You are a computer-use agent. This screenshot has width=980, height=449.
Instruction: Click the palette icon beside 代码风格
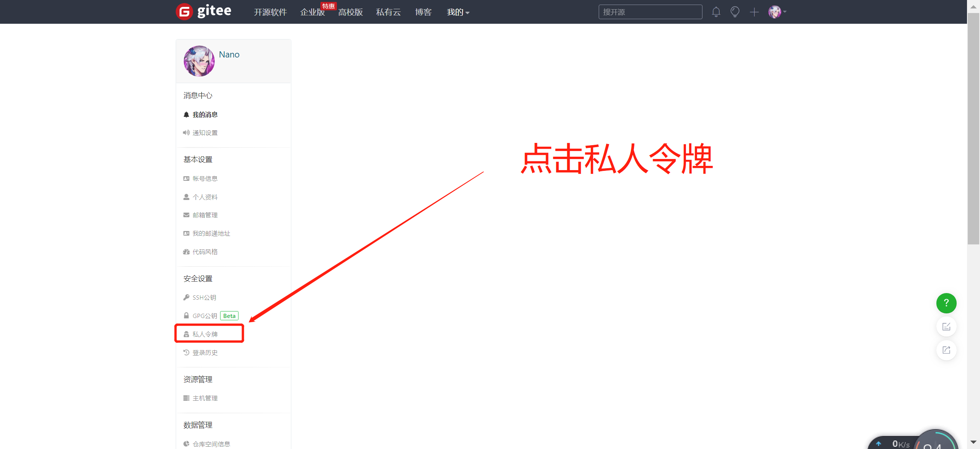186,252
